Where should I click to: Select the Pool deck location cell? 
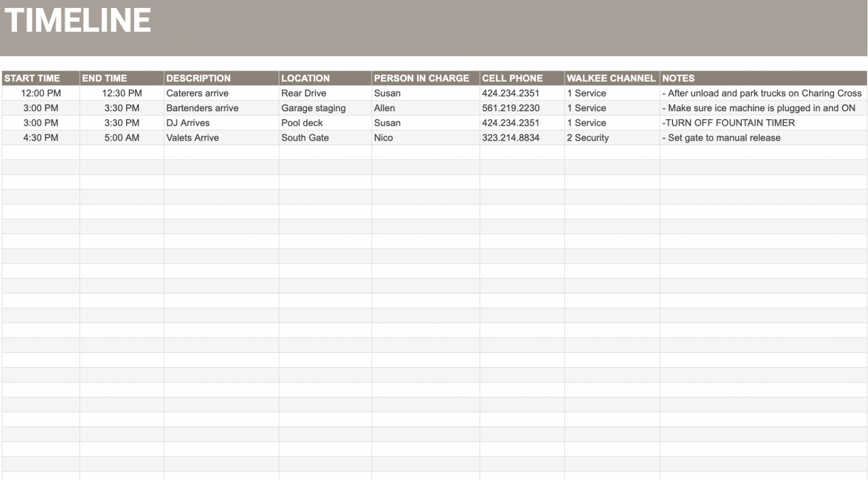(x=301, y=123)
